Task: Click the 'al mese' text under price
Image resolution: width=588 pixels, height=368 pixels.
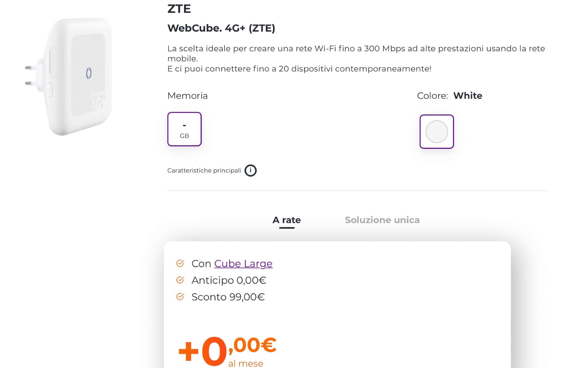Action: point(246,363)
